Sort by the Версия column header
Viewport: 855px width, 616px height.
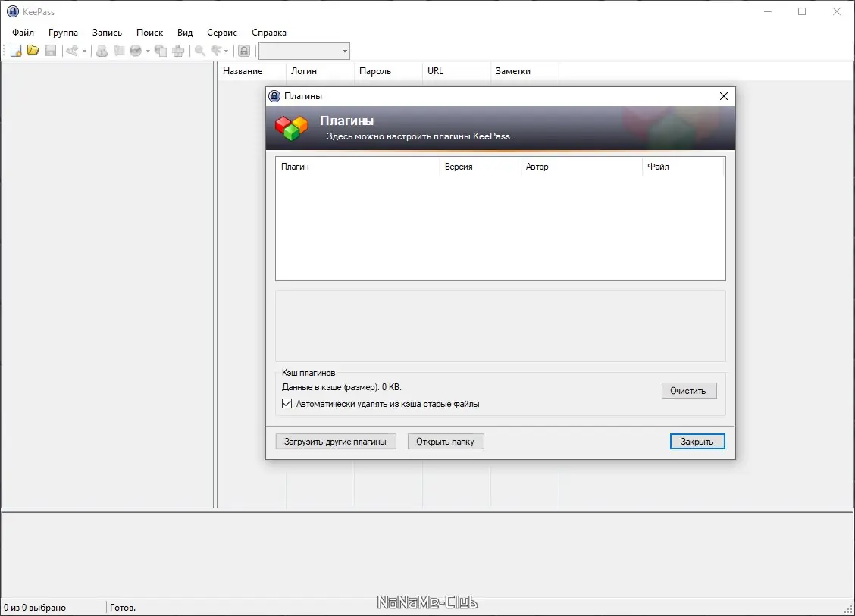coord(480,167)
